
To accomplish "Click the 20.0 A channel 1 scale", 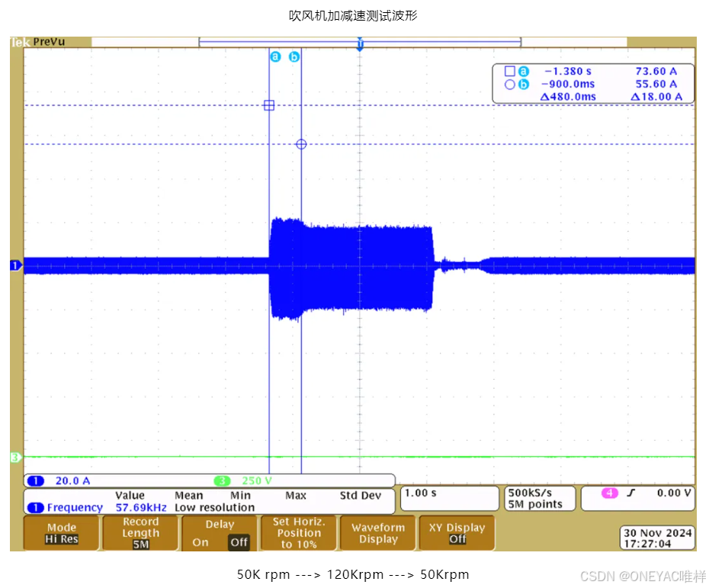I will (72, 480).
